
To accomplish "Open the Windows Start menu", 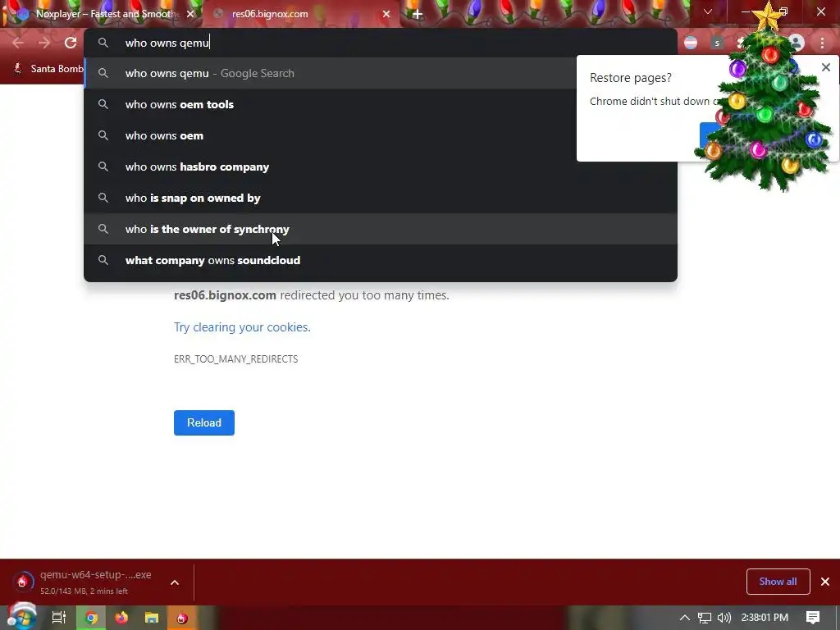I will click(x=21, y=617).
